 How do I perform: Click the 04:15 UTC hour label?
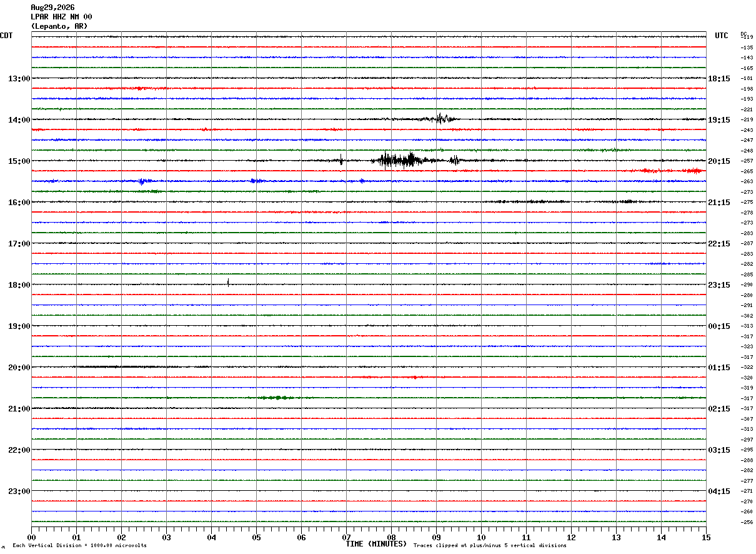(719, 491)
